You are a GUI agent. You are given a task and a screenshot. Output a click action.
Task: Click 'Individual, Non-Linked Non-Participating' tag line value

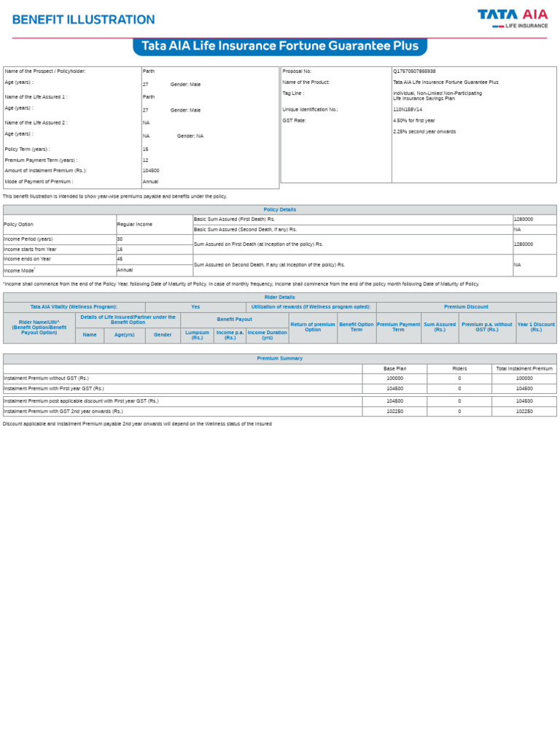tap(437, 93)
